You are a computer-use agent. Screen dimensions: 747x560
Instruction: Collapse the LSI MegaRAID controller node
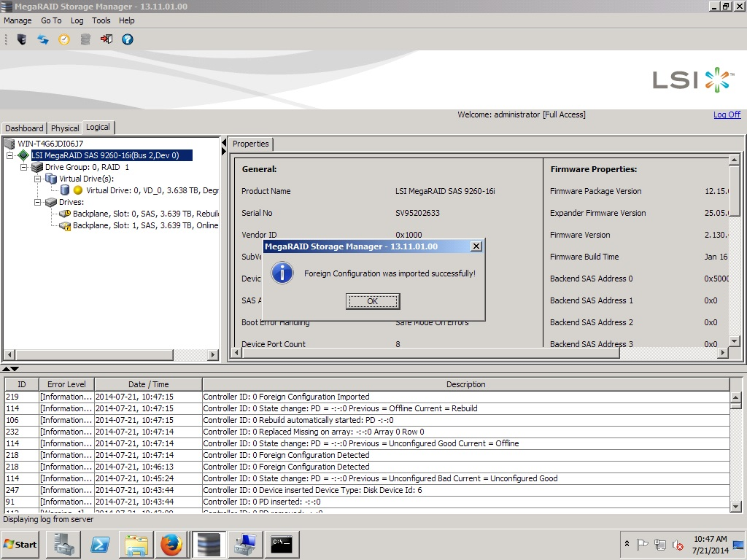coord(9,155)
